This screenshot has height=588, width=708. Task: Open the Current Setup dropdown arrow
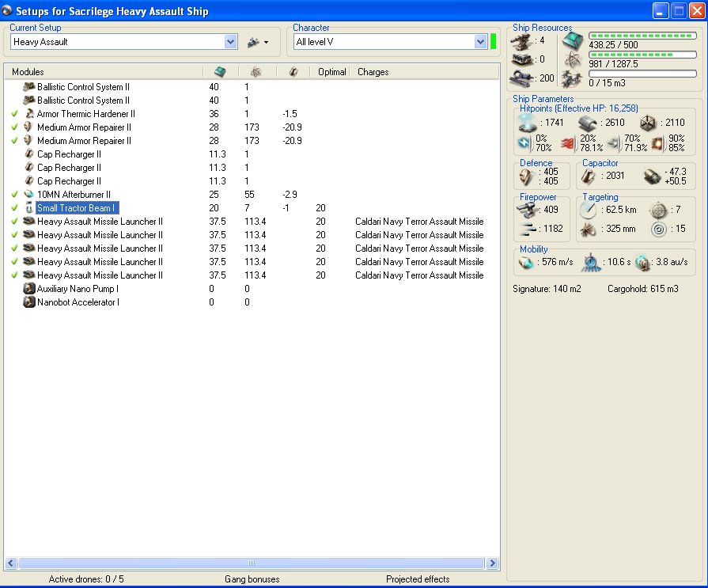tap(231, 42)
